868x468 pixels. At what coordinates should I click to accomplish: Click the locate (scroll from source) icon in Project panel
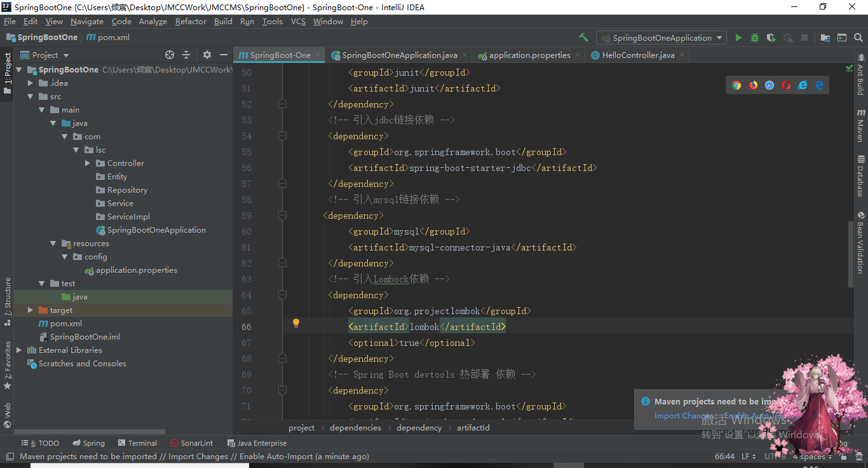click(170, 55)
